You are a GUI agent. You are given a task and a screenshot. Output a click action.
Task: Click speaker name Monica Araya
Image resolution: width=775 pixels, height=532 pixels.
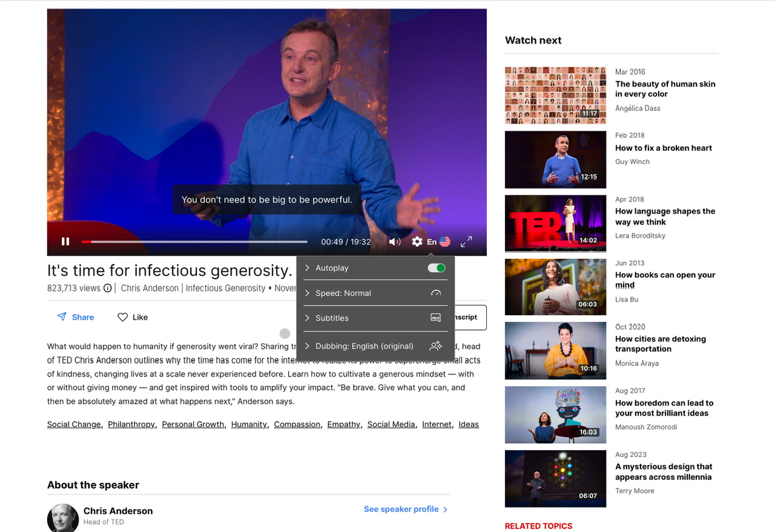[x=637, y=363]
